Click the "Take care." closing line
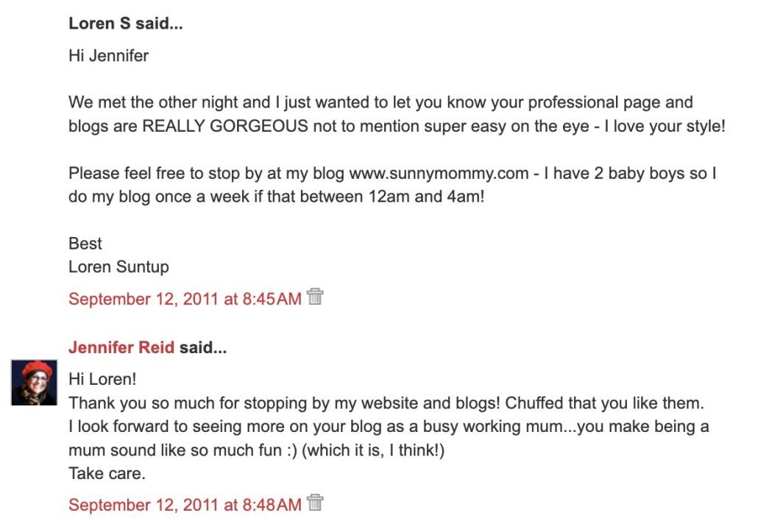Image resolution: width=758 pixels, height=532 pixels. coord(107,474)
